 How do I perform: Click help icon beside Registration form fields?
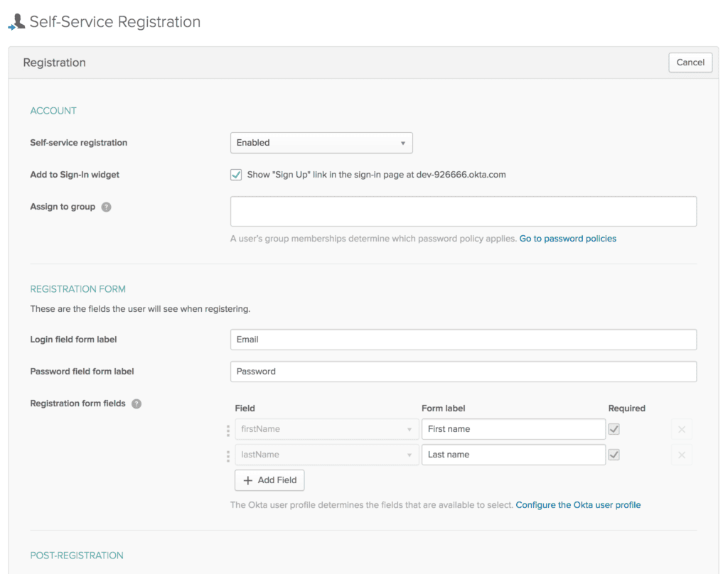tap(136, 404)
